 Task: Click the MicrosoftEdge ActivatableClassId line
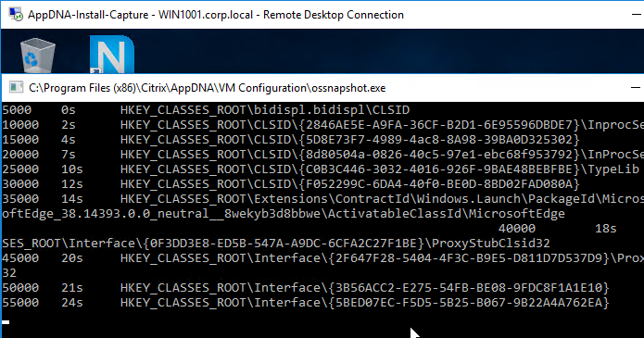click(x=284, y=214)
